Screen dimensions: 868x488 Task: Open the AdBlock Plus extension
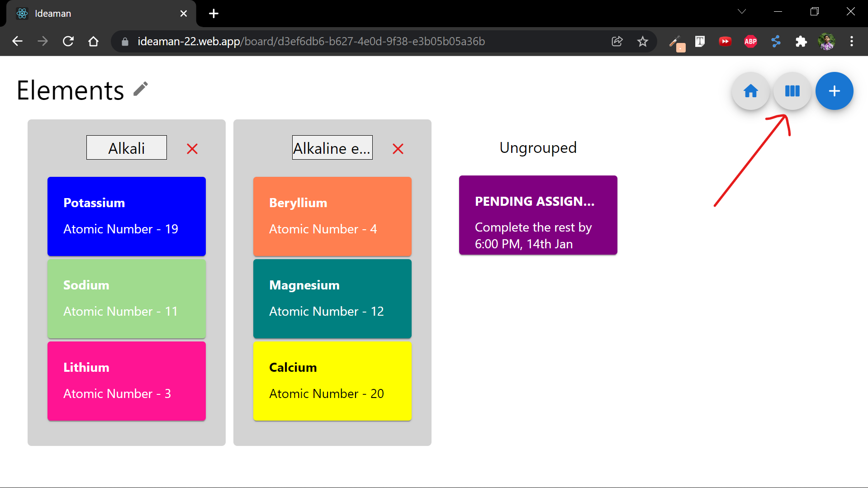click(750, 41)
